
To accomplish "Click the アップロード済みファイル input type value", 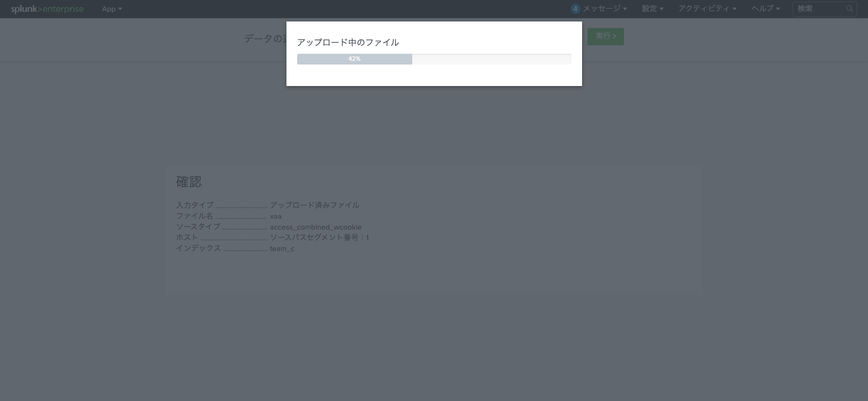I will pos(314,205).
